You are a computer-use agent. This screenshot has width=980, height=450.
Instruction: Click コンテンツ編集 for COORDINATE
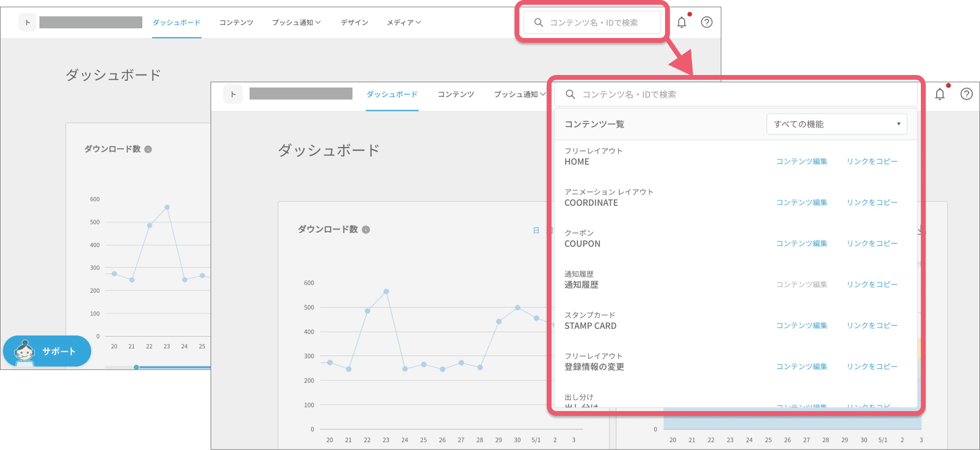(x=802, y=202)
